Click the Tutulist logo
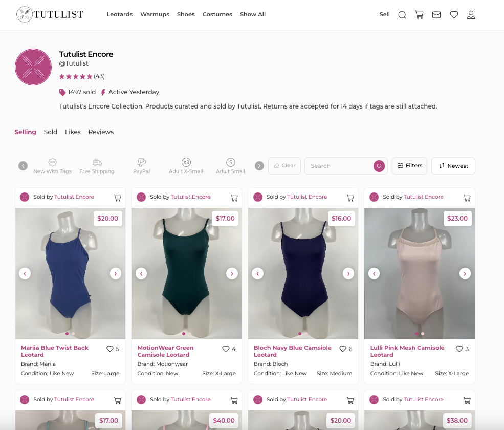 coord(50,14)
